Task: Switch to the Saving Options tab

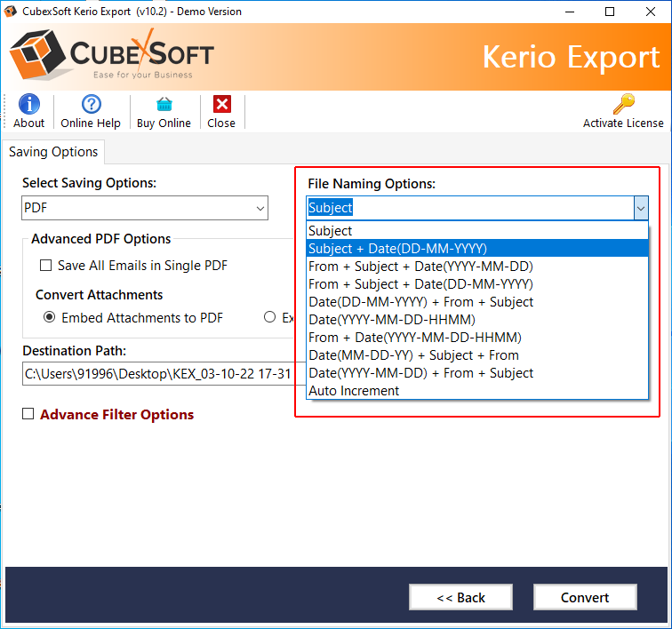Action: [x=53, y=152]
